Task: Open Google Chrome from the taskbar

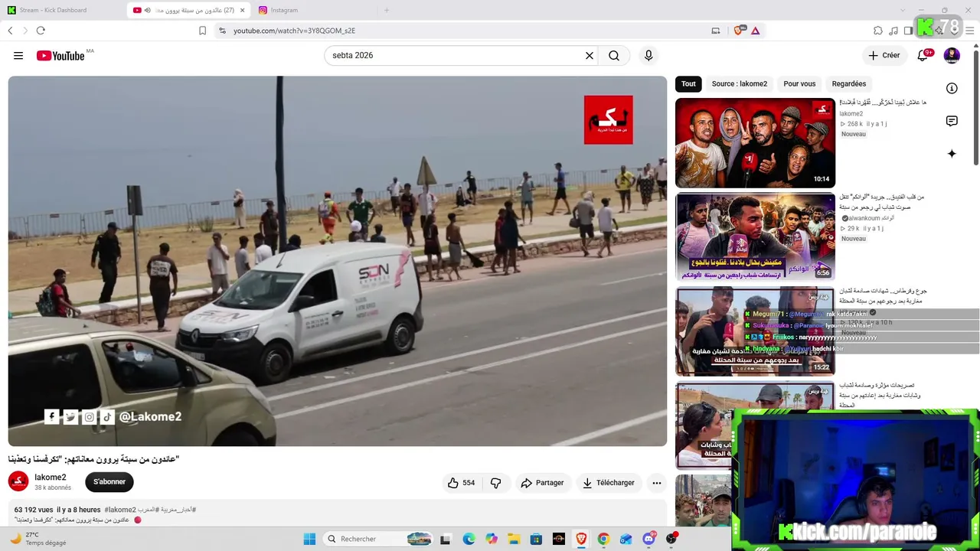Action: (x=603, y=539)
